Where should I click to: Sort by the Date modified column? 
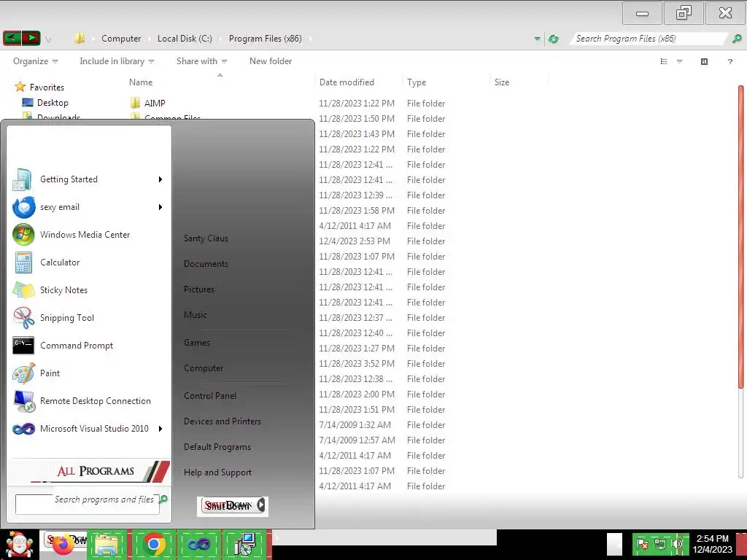pos(358,82)
